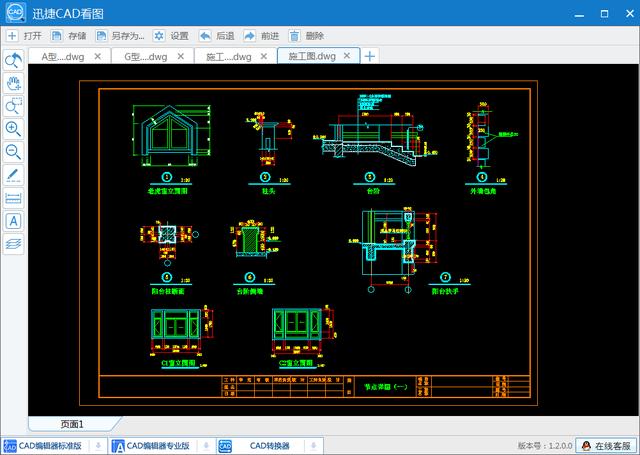Open 在线客服 online support

(x=606, y=446)
